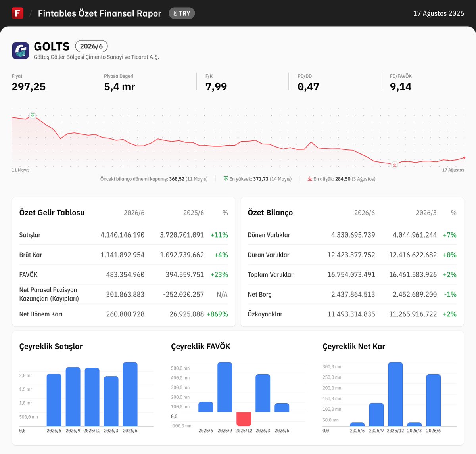
Task: Click the Özet Bilanço heading
Action: [270, 213]
